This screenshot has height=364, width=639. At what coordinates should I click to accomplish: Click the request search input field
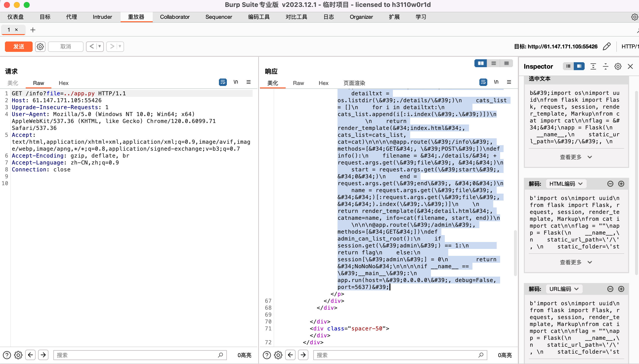point(136,355)
